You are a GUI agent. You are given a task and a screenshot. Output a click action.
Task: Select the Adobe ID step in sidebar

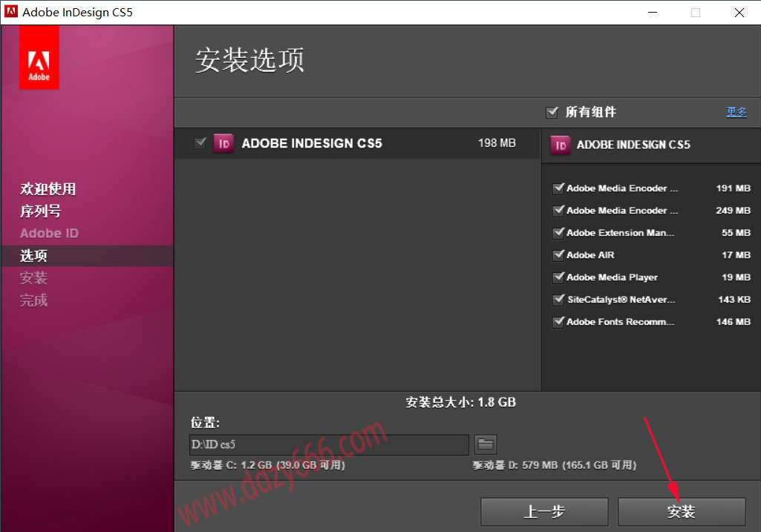click(49, 233)
